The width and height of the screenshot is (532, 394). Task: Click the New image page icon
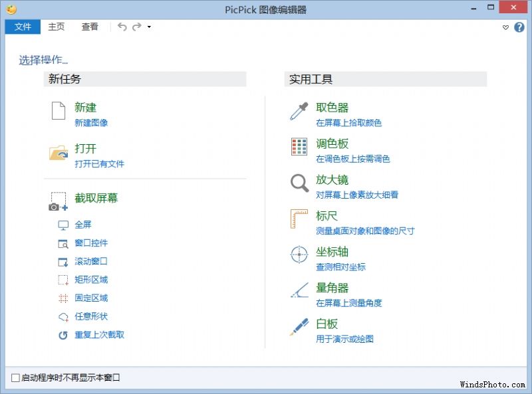click(x=59, y=110)
